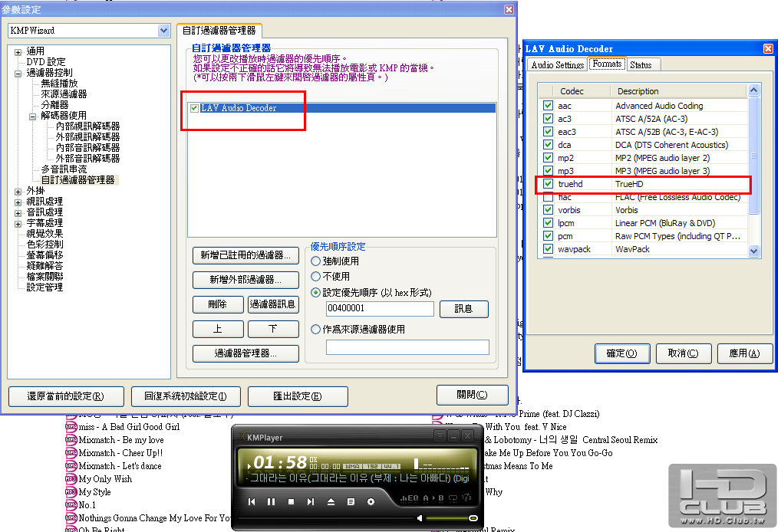This screenshot has width=781, height=532.
Task: Click the 確定(O) button in LAV dialog
Action: tap(621, 353)
